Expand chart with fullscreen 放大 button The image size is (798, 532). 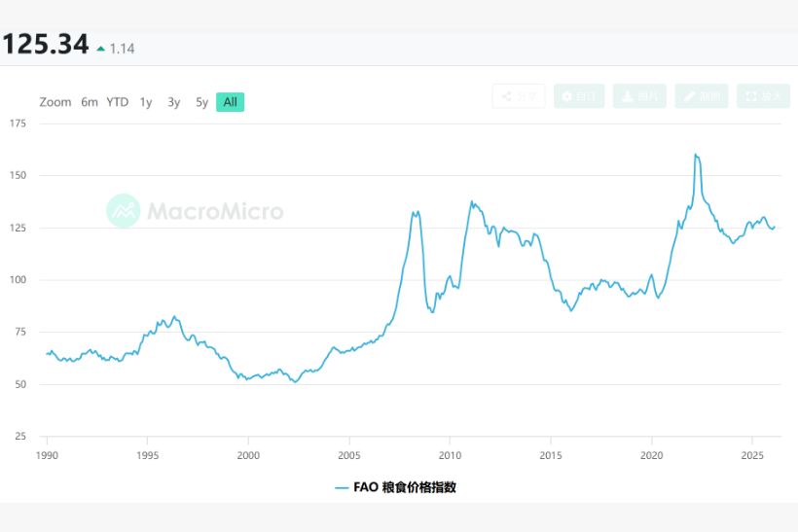point(762,96)
